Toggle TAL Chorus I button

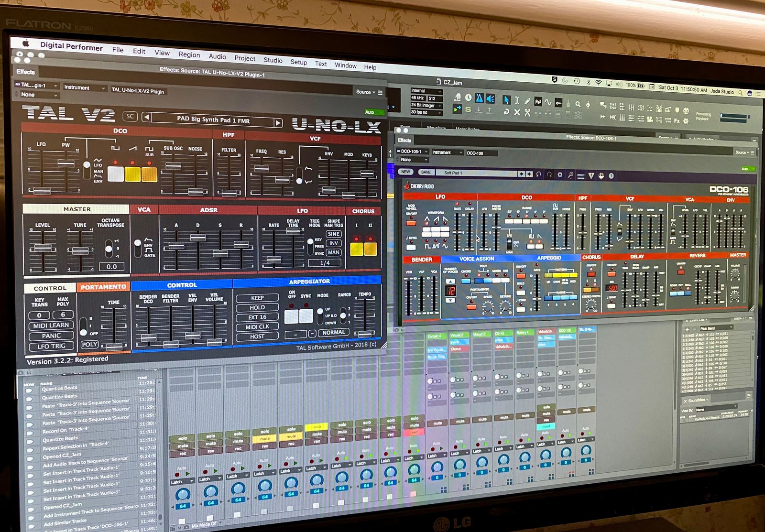(356, 249)
